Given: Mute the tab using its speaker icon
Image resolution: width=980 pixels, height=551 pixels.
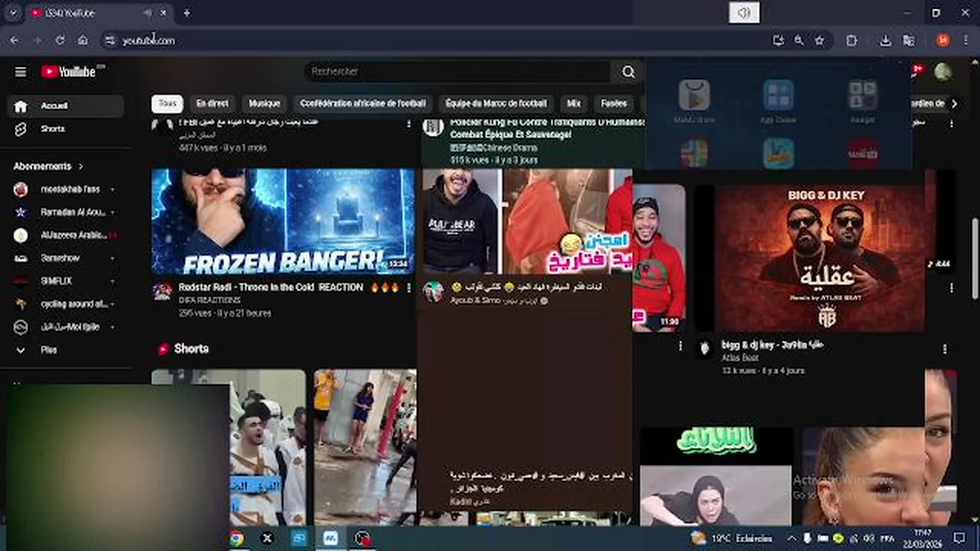Looking at the screenshot, I should pyautogui.click(x=147, y=13).
